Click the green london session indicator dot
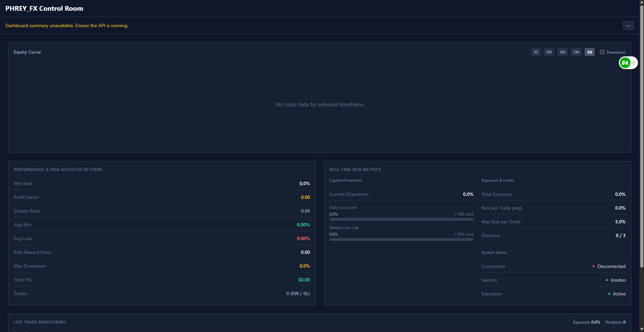Viewport: 644px width, 332px height. [607, 280]
